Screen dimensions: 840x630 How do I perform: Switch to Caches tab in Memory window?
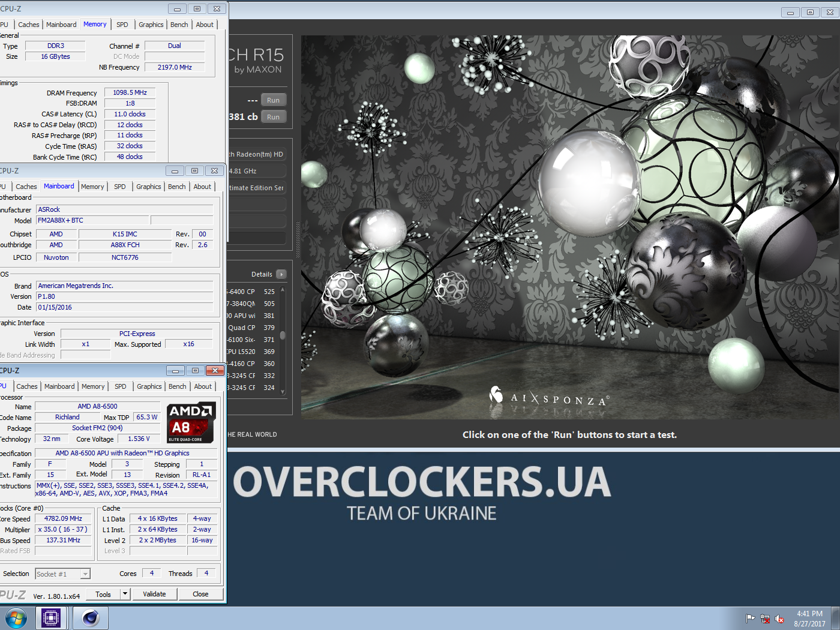(x=29, y=25)
